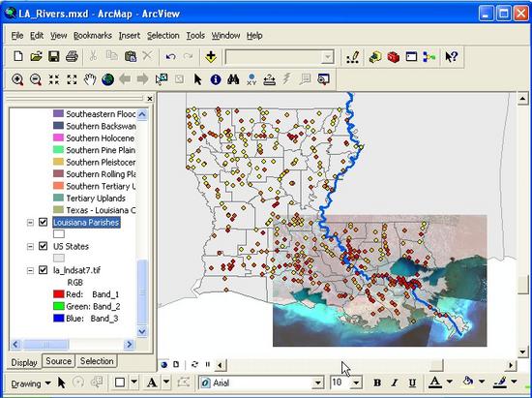Click the Drawing toolbar select arrow
The width and height of the screenshot is (532, 398).
pyautogui.click(x=61, y=383)
